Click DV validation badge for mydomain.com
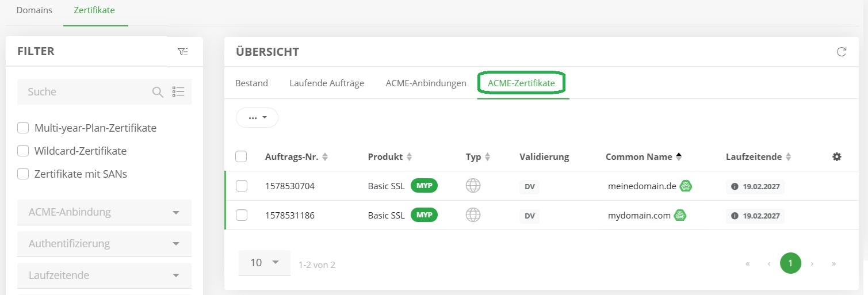 pos(530,216)
